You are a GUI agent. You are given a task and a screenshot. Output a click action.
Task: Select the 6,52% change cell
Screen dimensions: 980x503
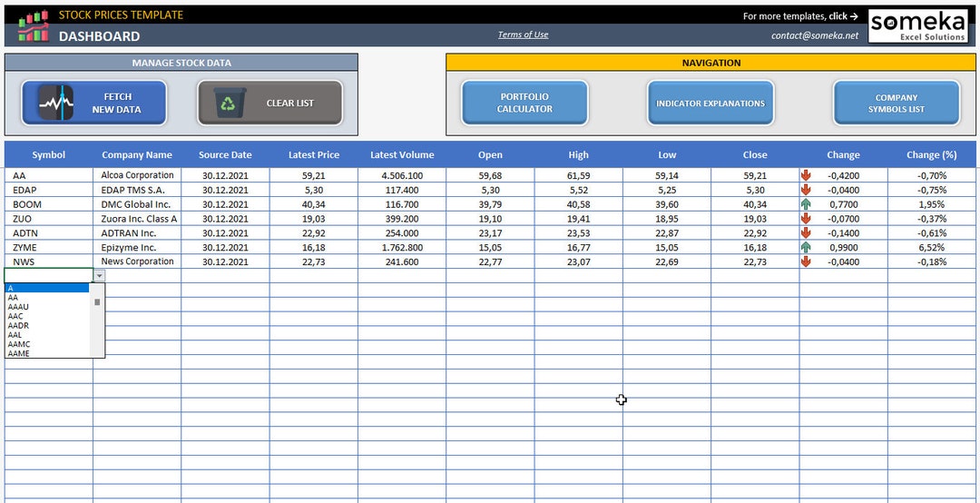click(931, 247)
